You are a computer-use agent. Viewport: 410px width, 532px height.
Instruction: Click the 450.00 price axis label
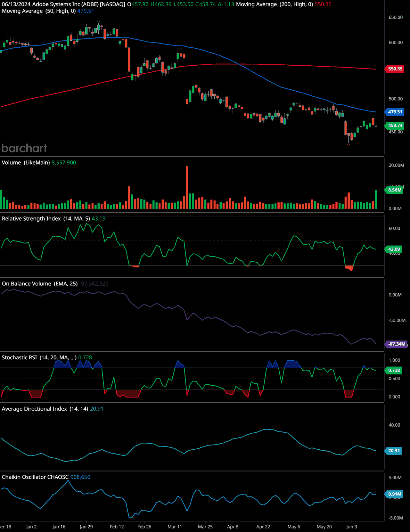[x=396, y=132]
